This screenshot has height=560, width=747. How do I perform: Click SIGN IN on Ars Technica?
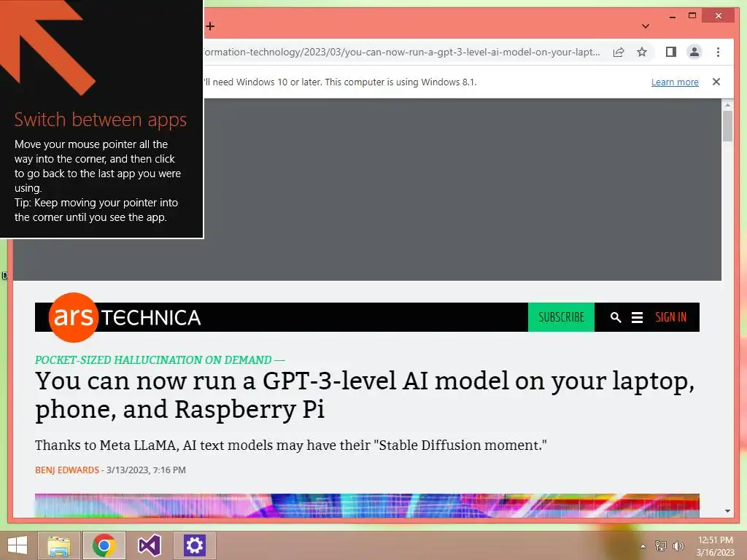[671, 317]
